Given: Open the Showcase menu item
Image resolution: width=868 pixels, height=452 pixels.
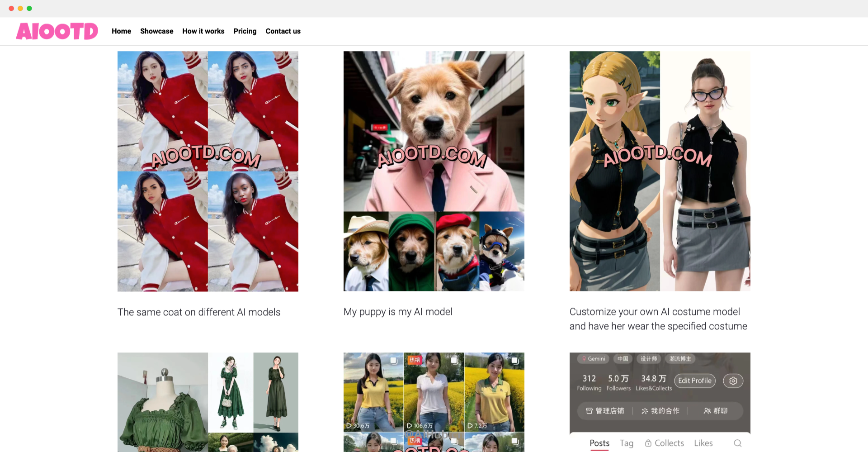Looking at the screenshot, I should [156, 31].
